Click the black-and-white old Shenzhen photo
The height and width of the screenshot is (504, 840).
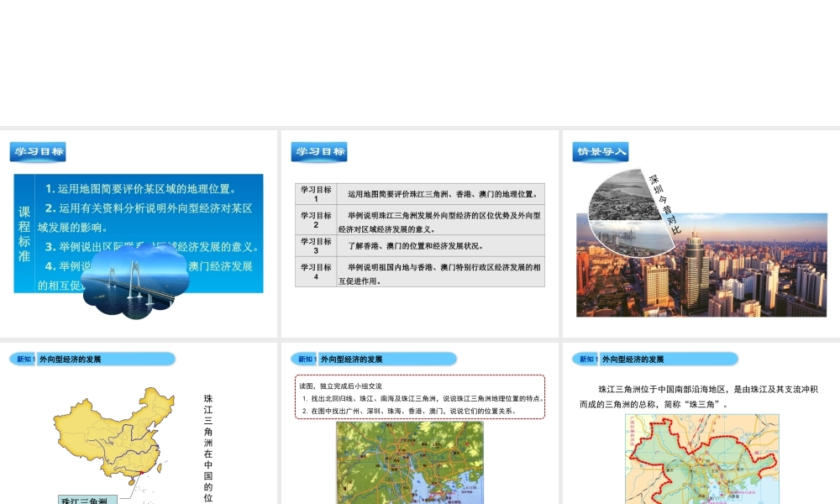pyautogui.click(x=623, y=196)
